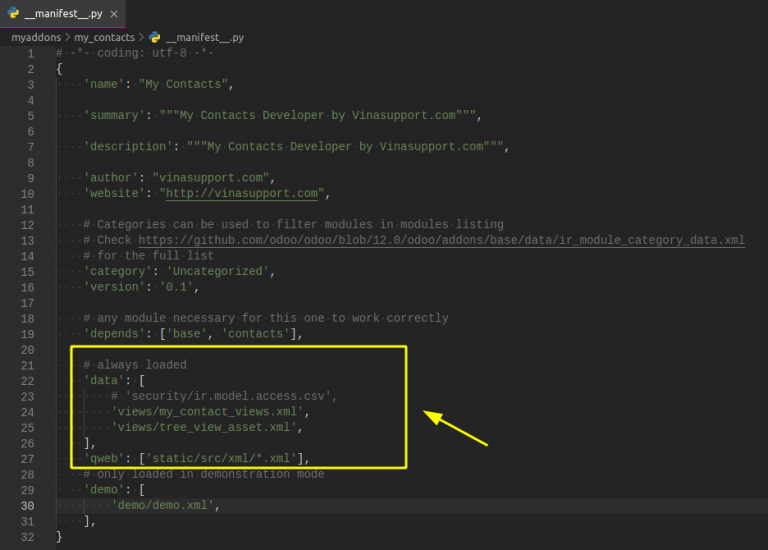Click the 'demo/demo.xml' string
The width and height of the screenshot is (768, 550).
click(163, 505)
